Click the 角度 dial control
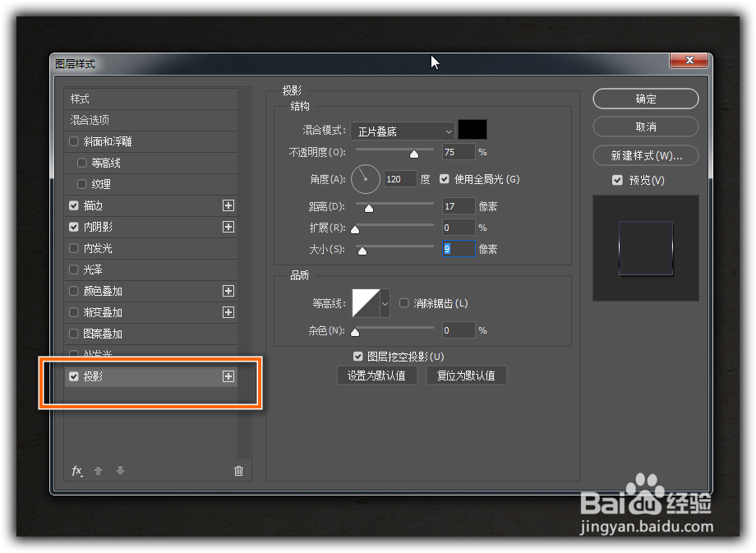Image resolution: width=756 pixels, height=553 pixels. [x=365, y=178]
